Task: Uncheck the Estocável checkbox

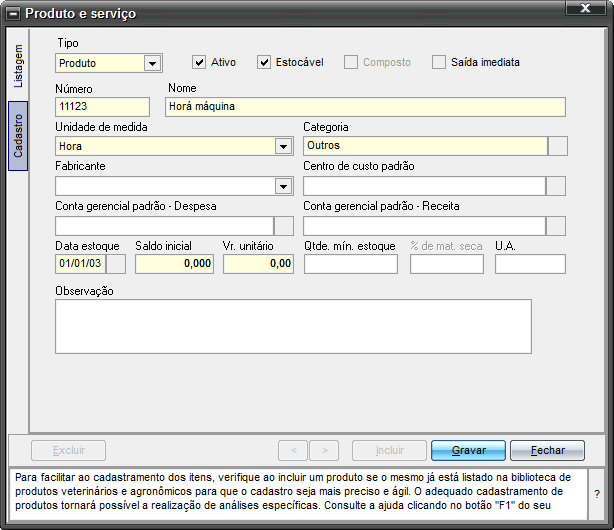Action: (264, 62)
